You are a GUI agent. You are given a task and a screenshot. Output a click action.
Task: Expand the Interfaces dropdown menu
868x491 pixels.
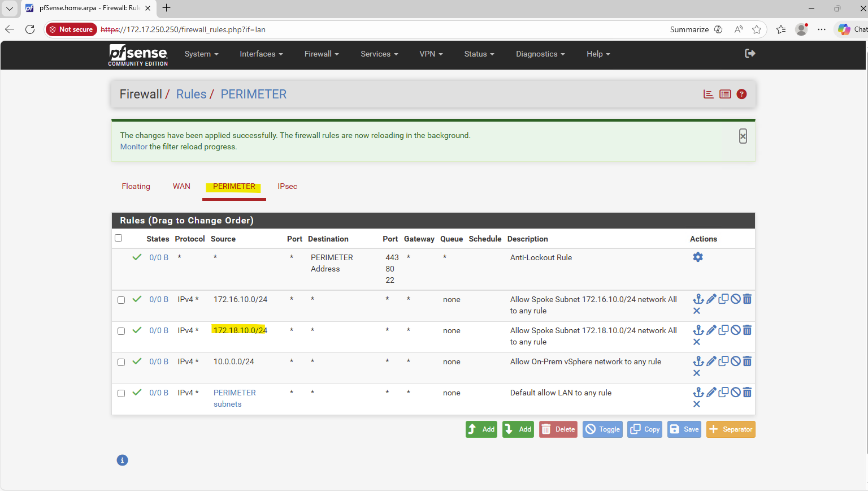(x=261, y=54)
